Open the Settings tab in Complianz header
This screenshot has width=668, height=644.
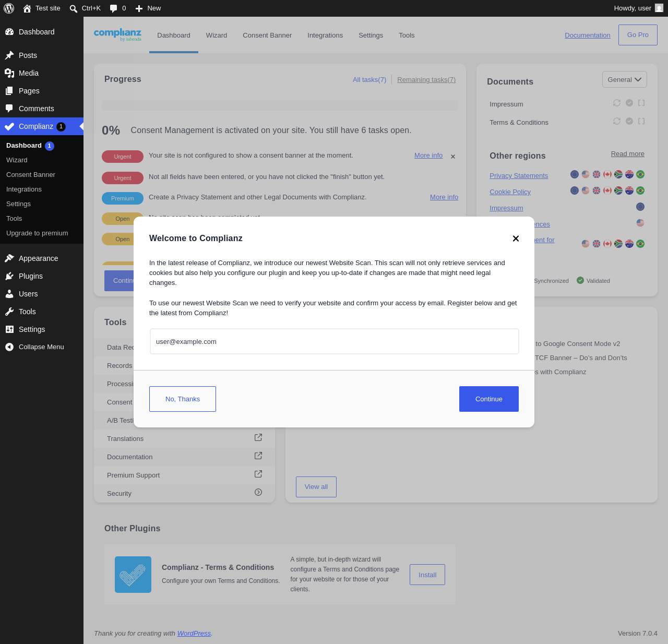click(x=371, y=35)
